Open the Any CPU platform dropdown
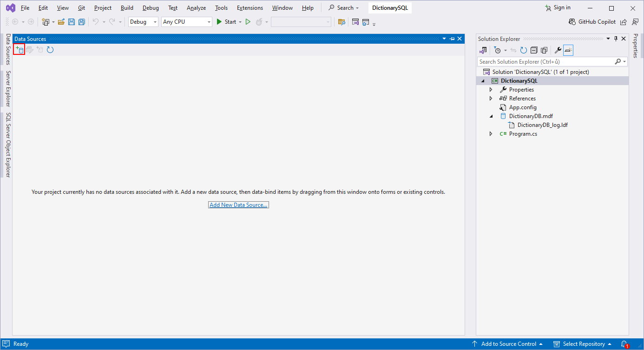 click(186, 22)
